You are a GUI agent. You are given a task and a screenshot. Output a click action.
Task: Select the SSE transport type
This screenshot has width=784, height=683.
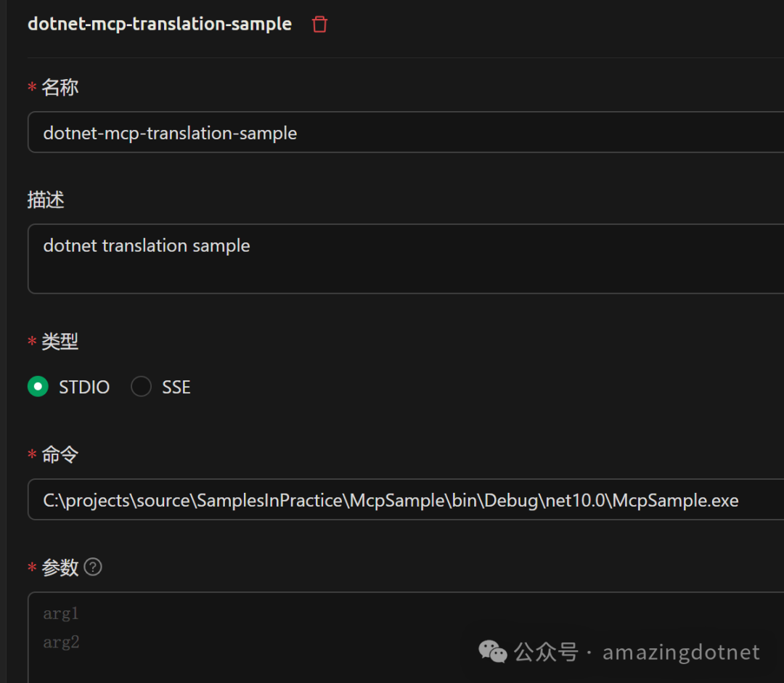[x=141, y=386]
